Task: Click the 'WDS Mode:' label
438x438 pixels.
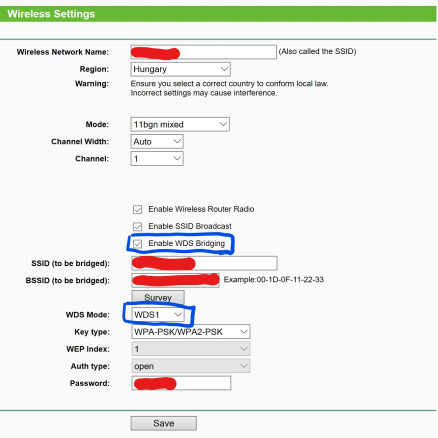Action: coord(88,315)
